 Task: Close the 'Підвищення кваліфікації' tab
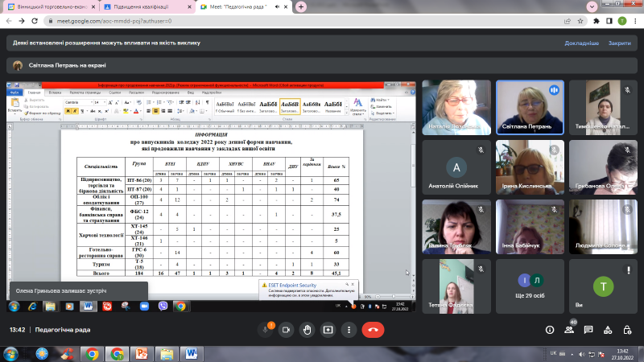pos(190,7)
